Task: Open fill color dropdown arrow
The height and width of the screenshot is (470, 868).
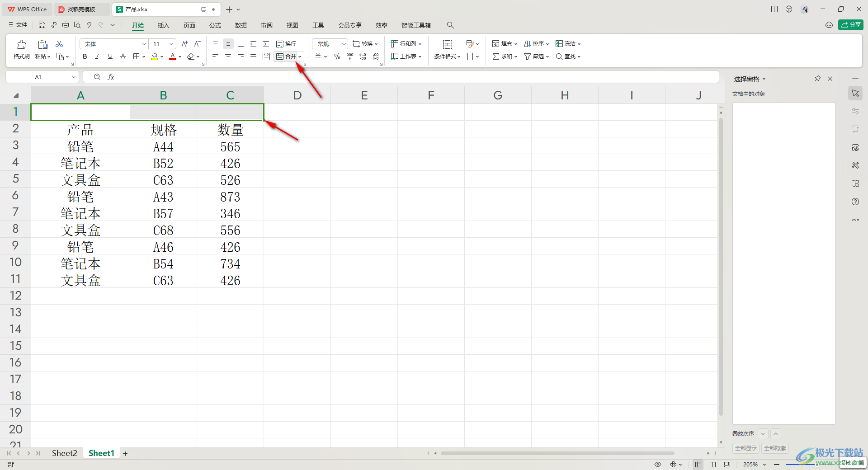Action: pos(162,57)
